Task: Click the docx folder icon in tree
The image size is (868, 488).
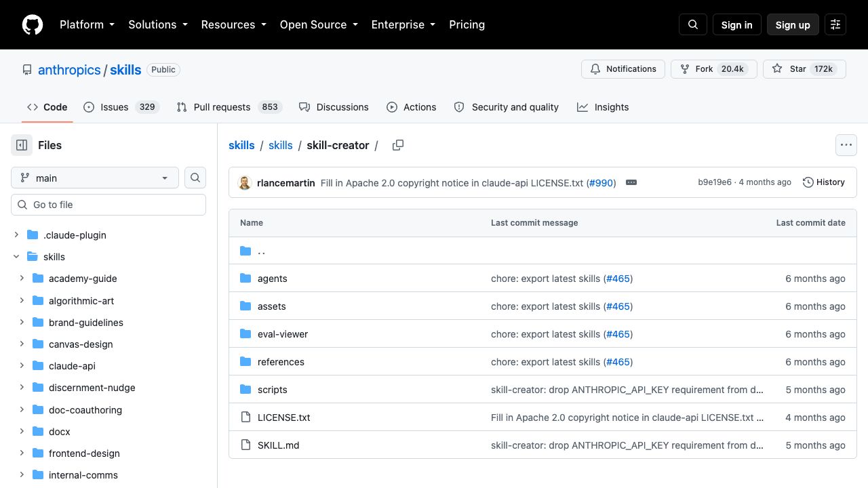Action: pyautogui.click(x=38, y=432)
